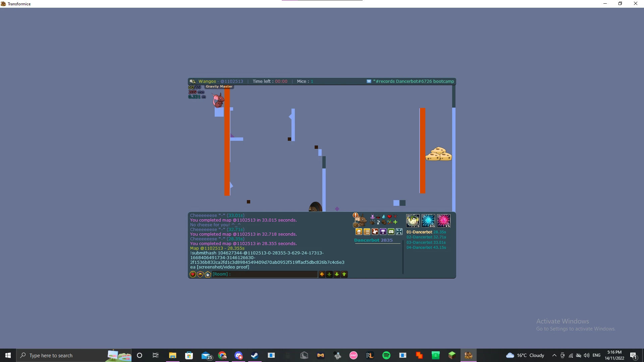Click the red heart icon beside chat input
644x362 pixels.
coord(193,274)
